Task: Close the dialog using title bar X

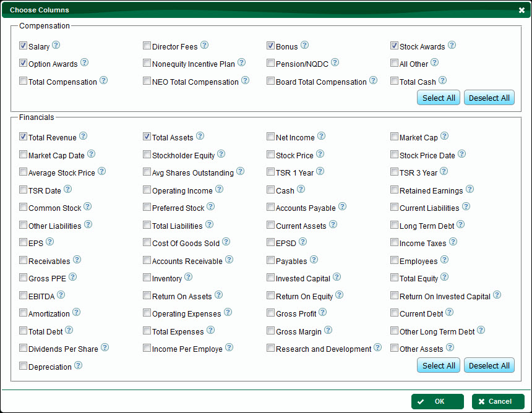Action: click(x=521, y=10)
